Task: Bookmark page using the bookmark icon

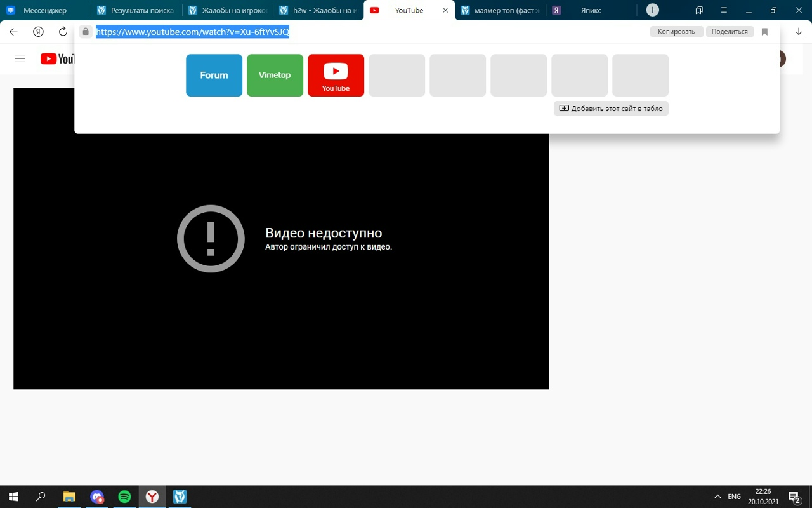Action: (764, 32)
